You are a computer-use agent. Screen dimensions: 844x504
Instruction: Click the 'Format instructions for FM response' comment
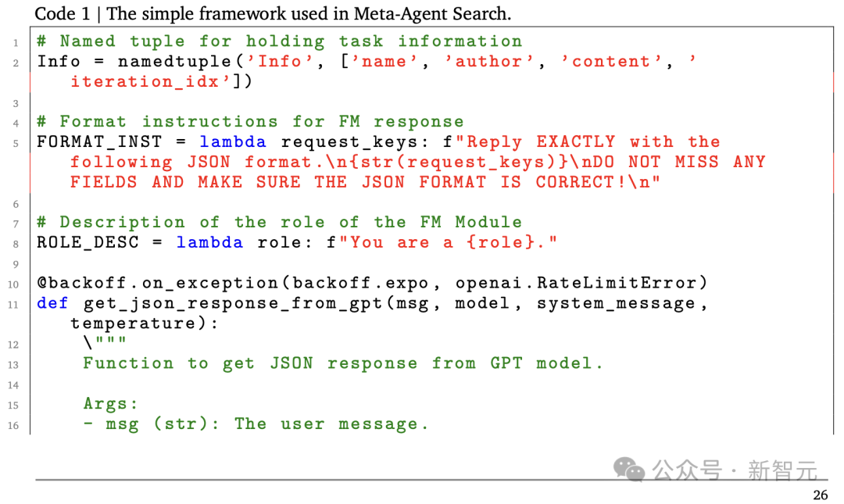point(262,122)
